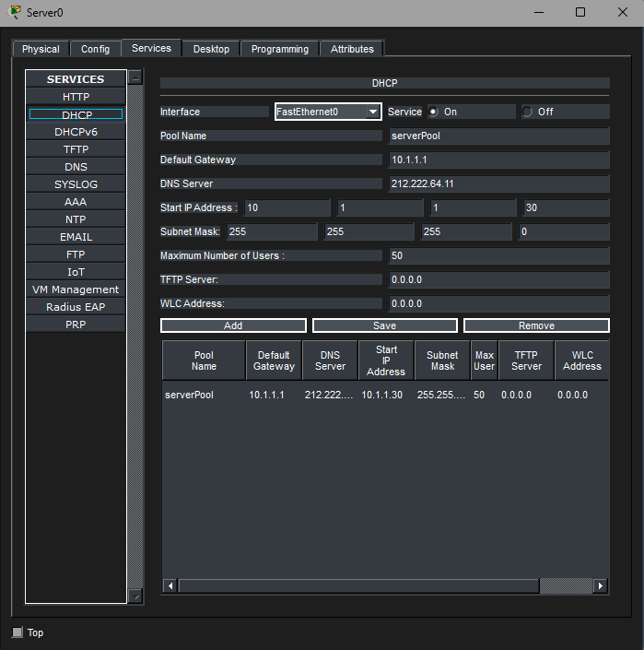This screenshot has height=650, width=644.
Task: Open the FastEthernet0 interface dropdown
Action: [328, 112]
